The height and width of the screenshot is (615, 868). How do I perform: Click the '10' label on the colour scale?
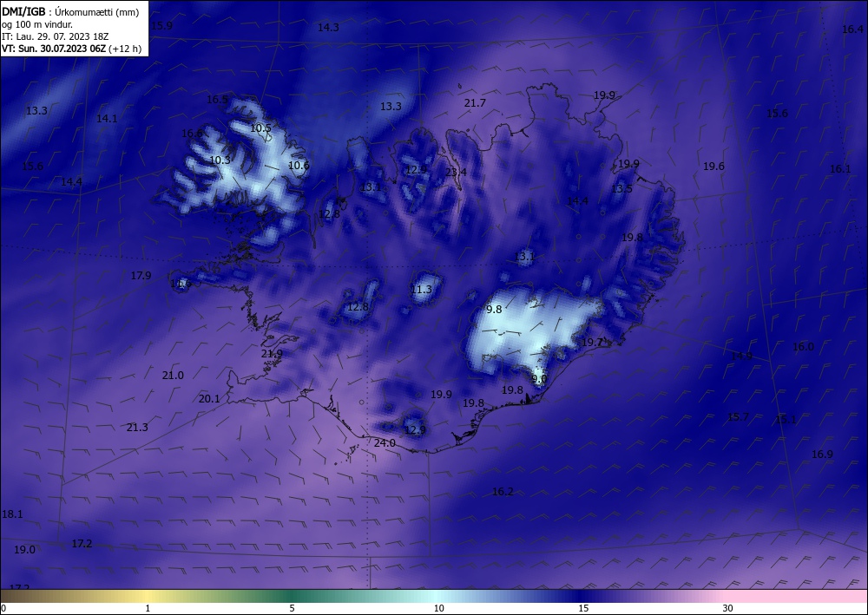point(439,608)
